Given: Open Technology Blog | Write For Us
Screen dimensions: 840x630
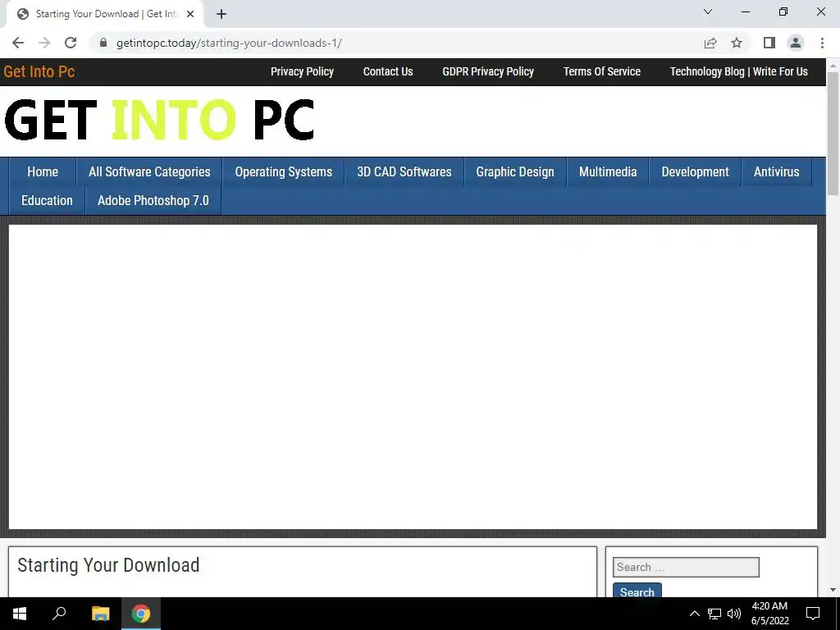Looking at the screenshot, I should coord(739,72).
